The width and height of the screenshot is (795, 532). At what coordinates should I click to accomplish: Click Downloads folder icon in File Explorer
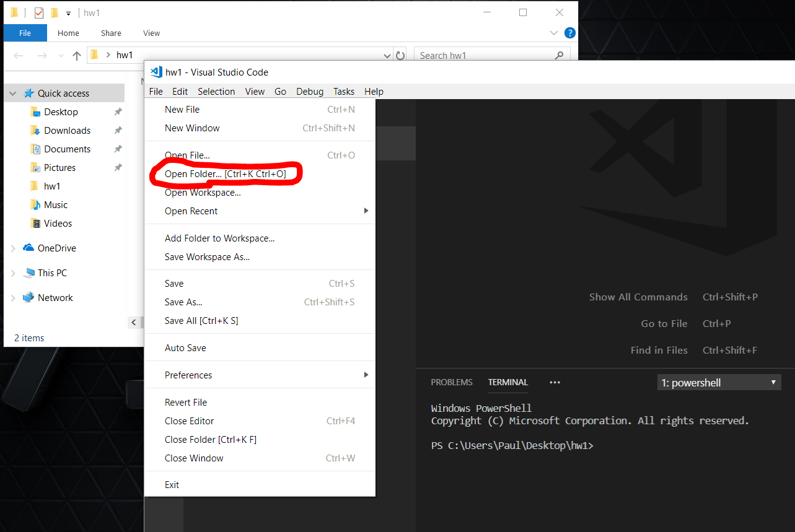(35, 131)
